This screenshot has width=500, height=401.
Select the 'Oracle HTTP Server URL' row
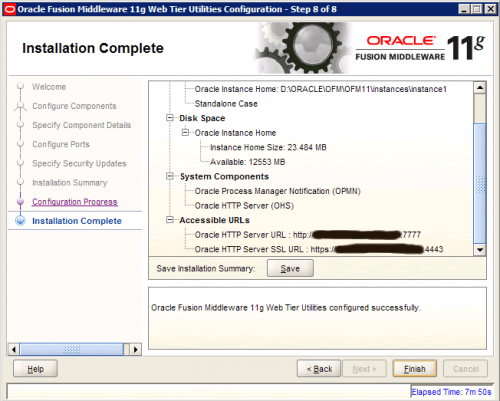click(x=308, y=235)
